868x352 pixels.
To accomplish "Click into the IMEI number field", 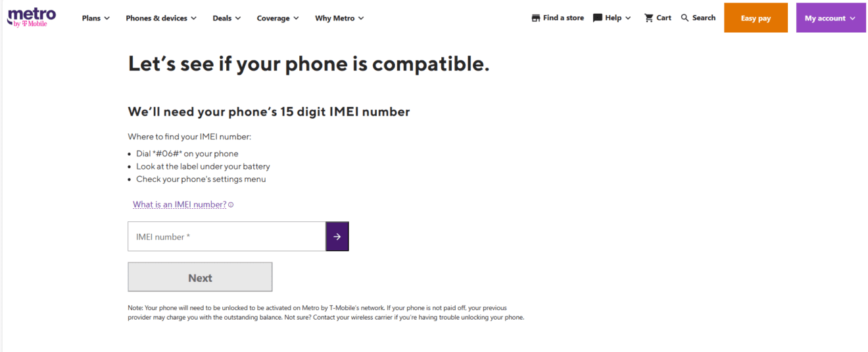I will tap(226, 236).
